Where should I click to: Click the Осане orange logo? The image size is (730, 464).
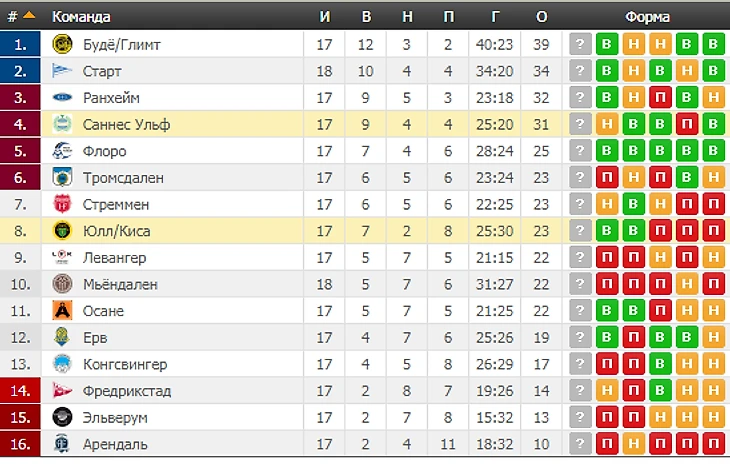tap(62, 310)
